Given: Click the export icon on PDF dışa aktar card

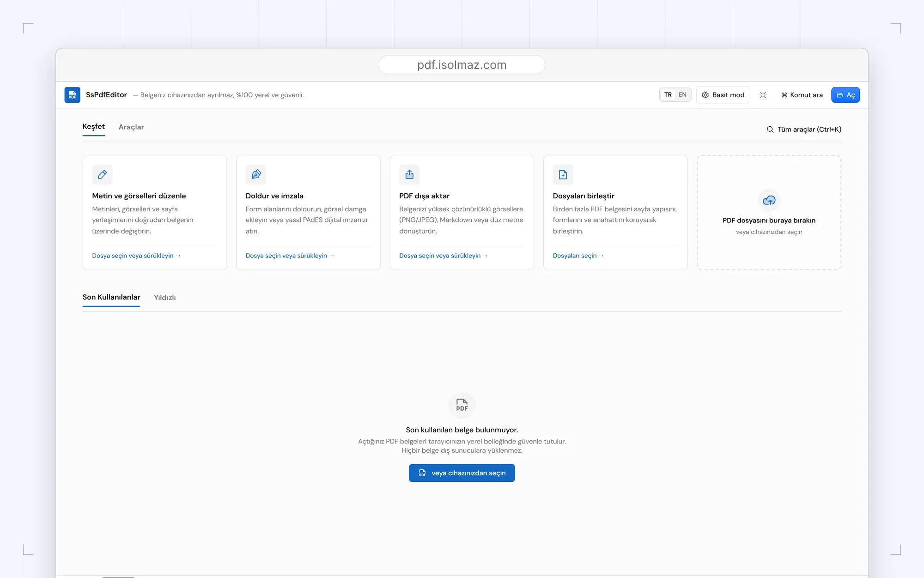Looking at the screenshot, I should point(409,174).
